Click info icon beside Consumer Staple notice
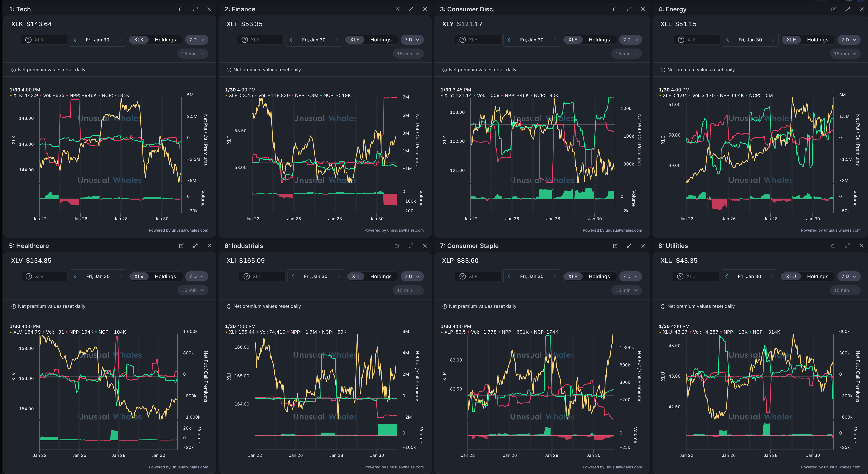The width and height of the screenshot is (868, 474). (445, 306)
